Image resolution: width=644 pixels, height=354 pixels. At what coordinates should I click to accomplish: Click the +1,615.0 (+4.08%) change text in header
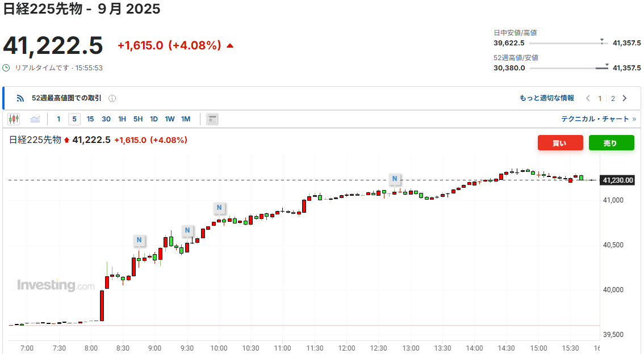(x=170, y=45)
